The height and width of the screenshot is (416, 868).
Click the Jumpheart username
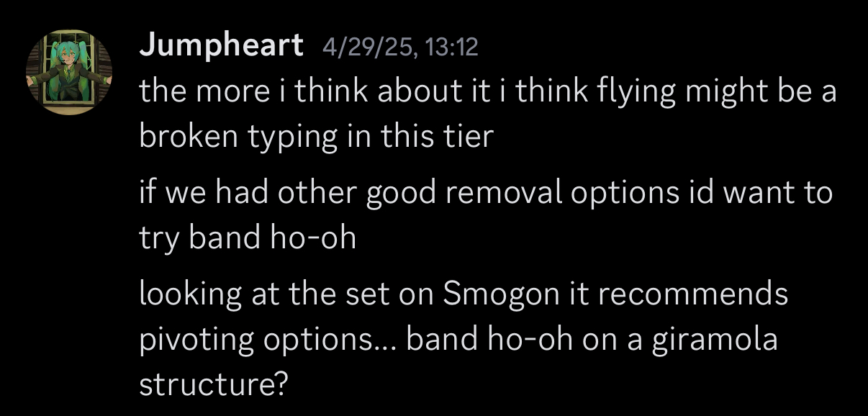click(x=221, y=47)
